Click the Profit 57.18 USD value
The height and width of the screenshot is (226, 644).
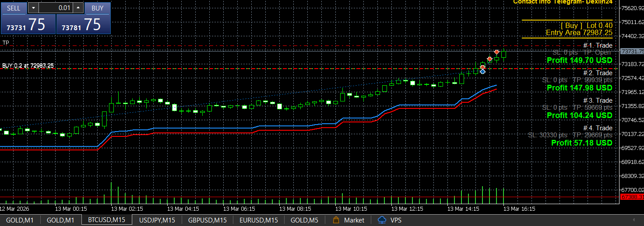click(x=581, y=143)
